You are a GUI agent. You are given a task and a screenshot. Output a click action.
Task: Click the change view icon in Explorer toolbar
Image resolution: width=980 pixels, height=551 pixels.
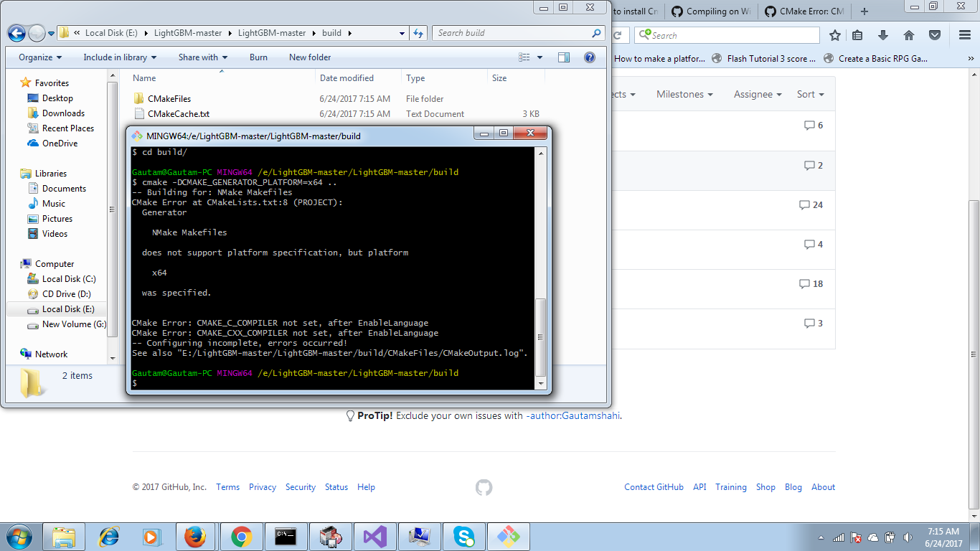524,57
